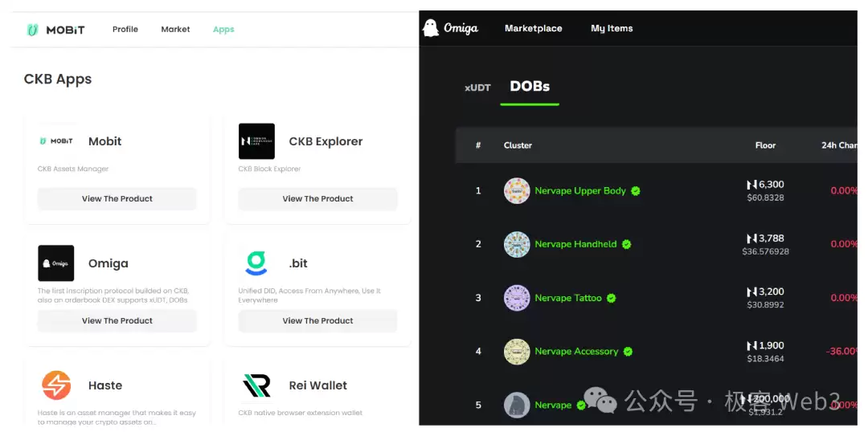Select the Rei Wallet icon
This screenshot has height=436, width=868.
(x=257, y=385)
